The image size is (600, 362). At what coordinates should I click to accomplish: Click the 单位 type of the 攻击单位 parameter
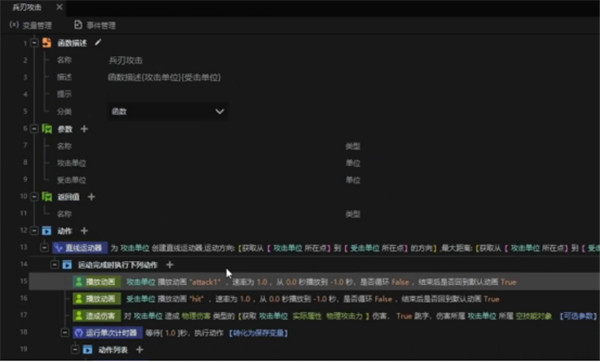pos(352,163)
